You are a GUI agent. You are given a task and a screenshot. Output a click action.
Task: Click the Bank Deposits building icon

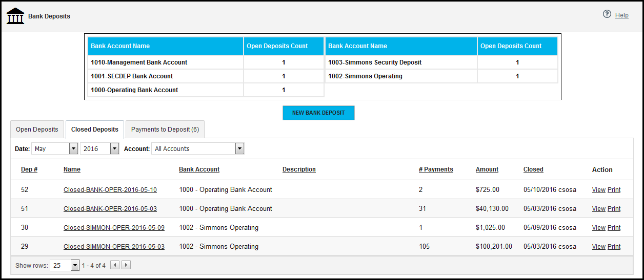[15, 16]
